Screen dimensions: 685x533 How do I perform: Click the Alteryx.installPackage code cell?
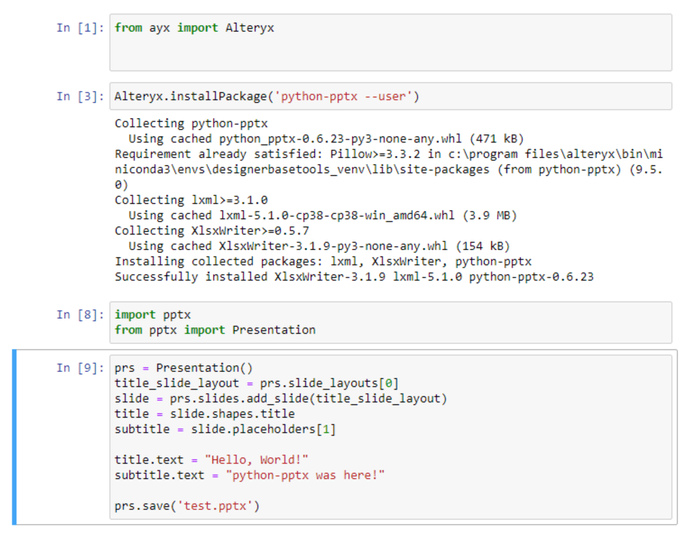pos(391,96)
